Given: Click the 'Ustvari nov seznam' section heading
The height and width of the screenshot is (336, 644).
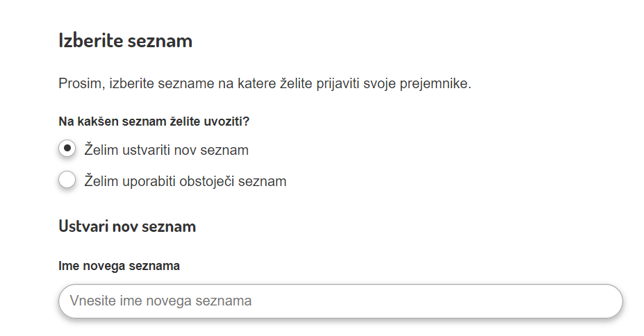Looking at the screenshot, I should (127, 226).
